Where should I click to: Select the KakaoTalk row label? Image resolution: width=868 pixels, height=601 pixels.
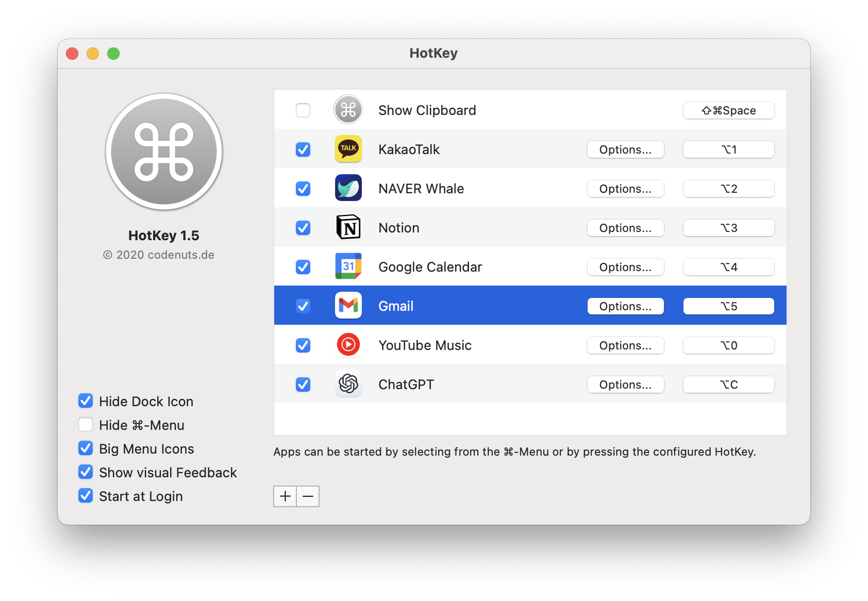409,149
